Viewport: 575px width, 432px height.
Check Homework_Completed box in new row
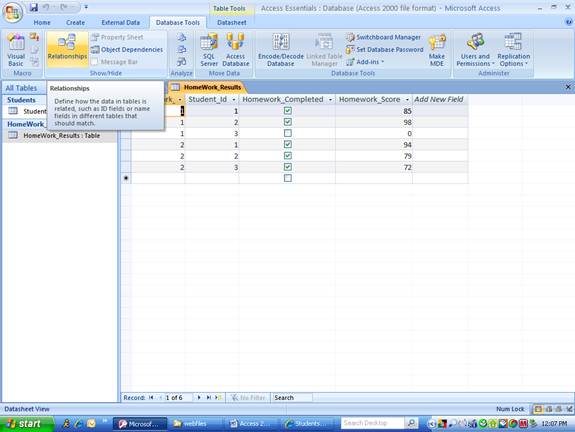288,178
